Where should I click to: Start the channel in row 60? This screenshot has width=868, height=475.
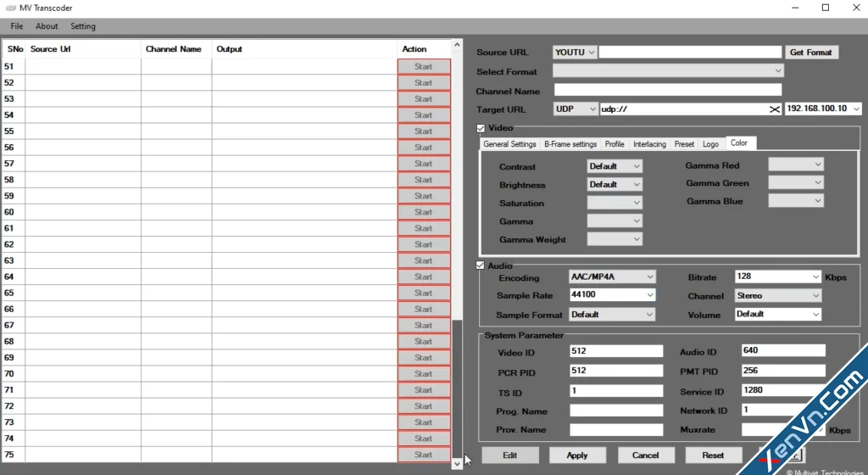(424, 212)
